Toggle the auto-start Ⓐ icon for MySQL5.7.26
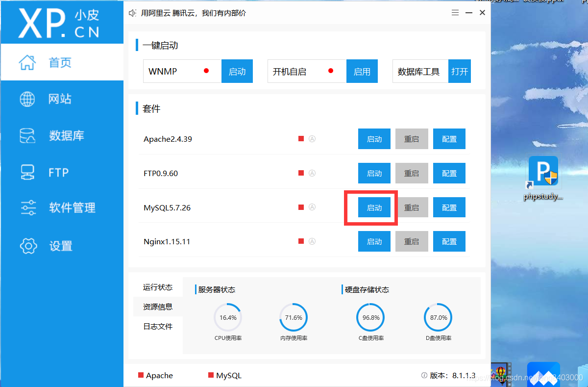The image size is (588, 387). [312, 207]
